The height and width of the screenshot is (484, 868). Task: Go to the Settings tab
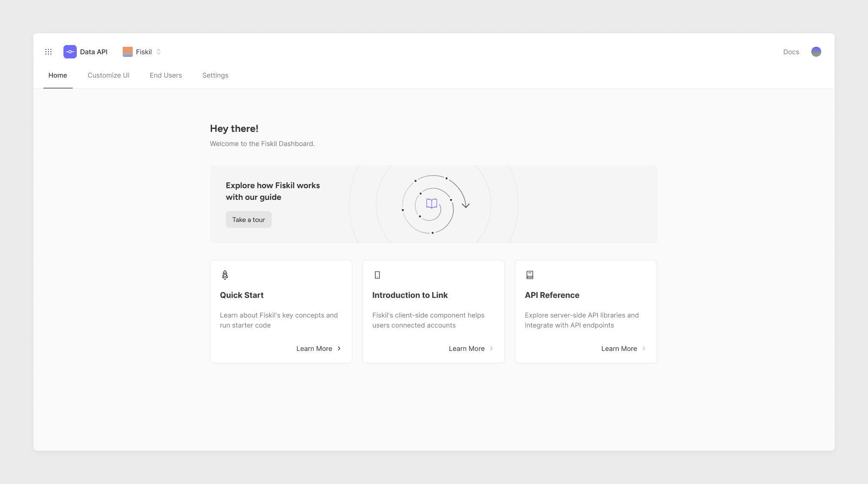pos(215,76)
